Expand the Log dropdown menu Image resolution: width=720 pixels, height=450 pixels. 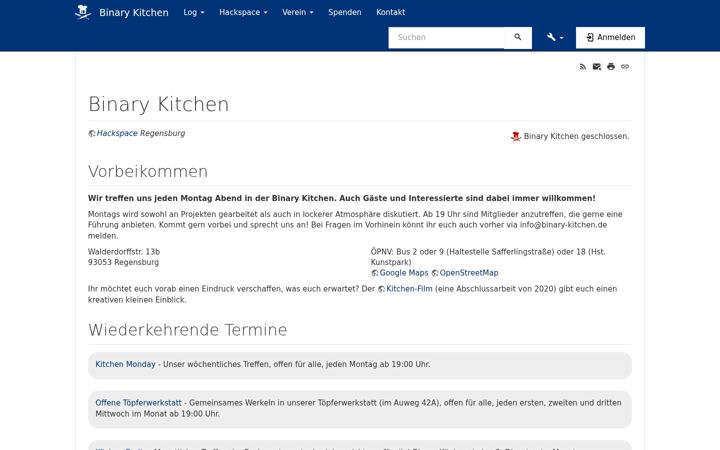[194, 12]
